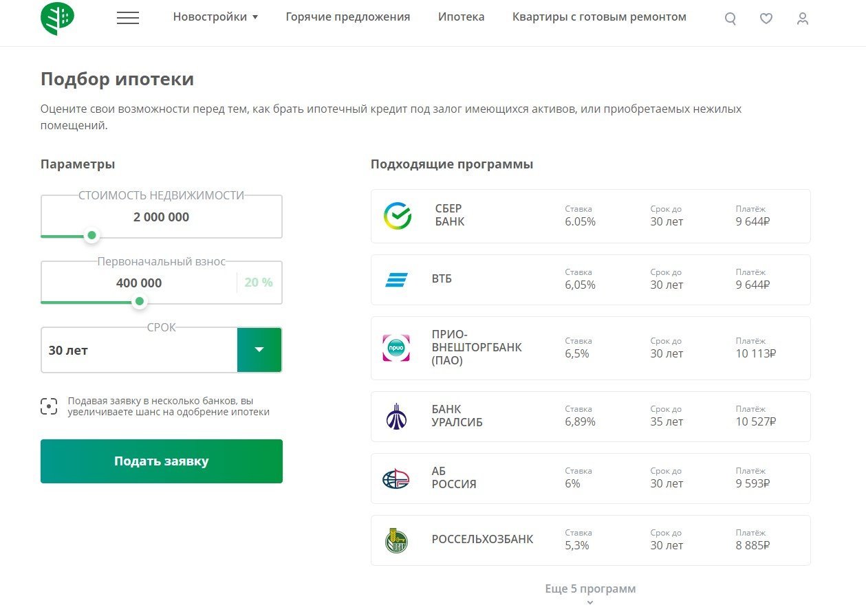
Task: Open Квартиры с готовым ремонтом link
Action: [599, 17]
